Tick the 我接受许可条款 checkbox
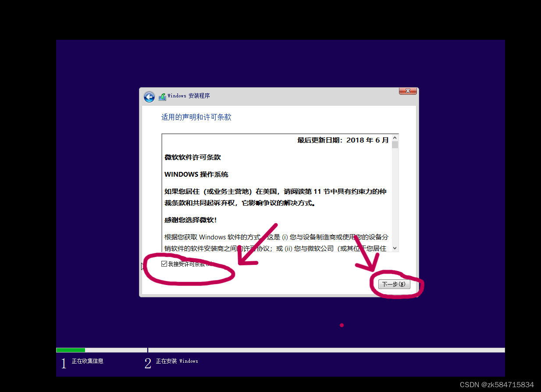The image size is (541, 392). click(164, 264)
